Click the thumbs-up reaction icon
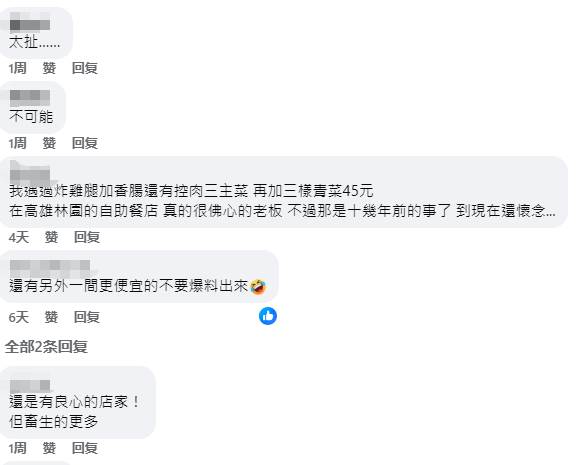This screenshot has height=465, width=585. pyautogui.click(x=268, y=316)
